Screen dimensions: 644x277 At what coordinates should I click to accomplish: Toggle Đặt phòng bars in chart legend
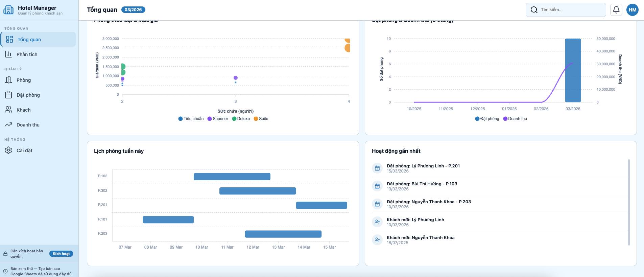click(x=487, y=119)
